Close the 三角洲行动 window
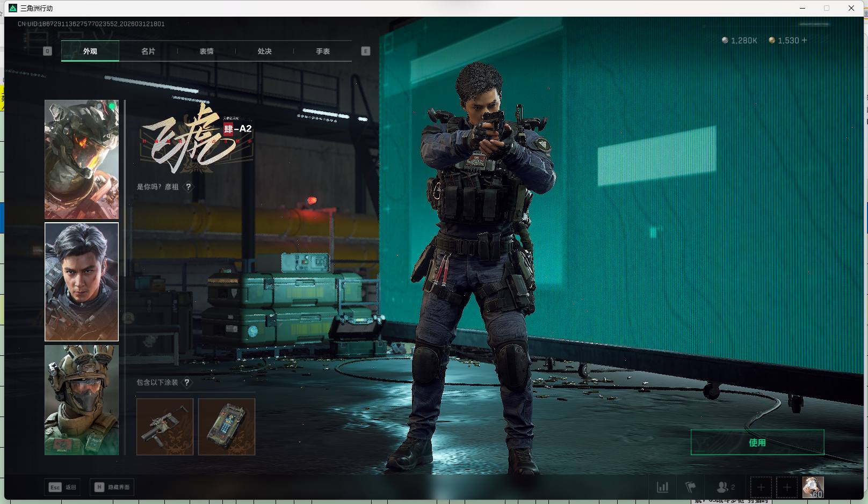 click(851, 8)
